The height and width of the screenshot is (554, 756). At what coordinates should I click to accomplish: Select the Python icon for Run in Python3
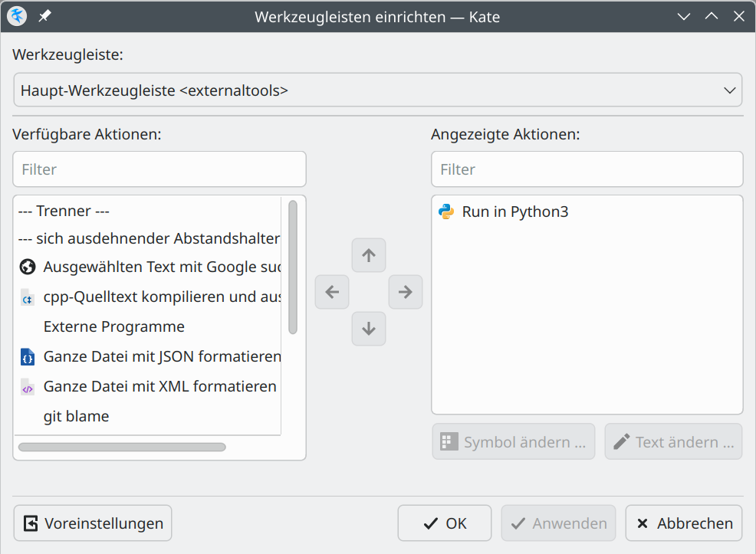(446, 211)
